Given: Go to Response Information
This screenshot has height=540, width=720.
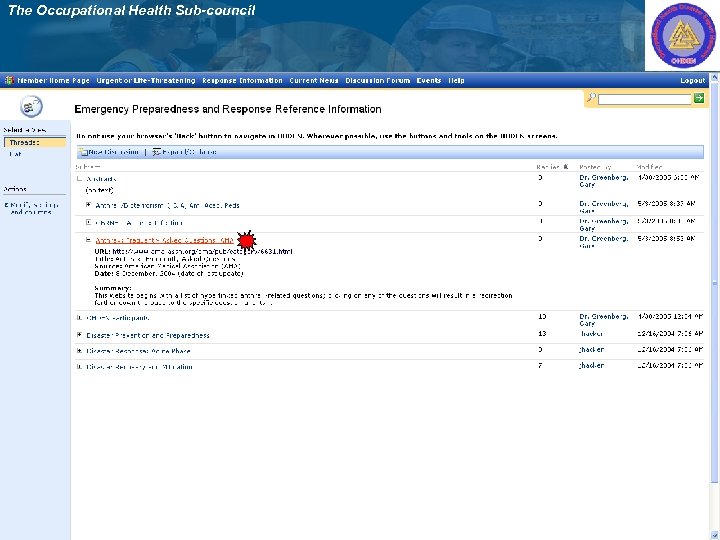Looking at the screenshot, I should (x=242, y=80).
